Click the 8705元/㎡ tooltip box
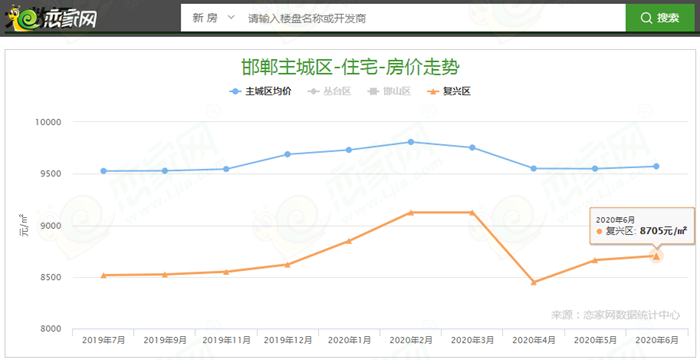 642,226
